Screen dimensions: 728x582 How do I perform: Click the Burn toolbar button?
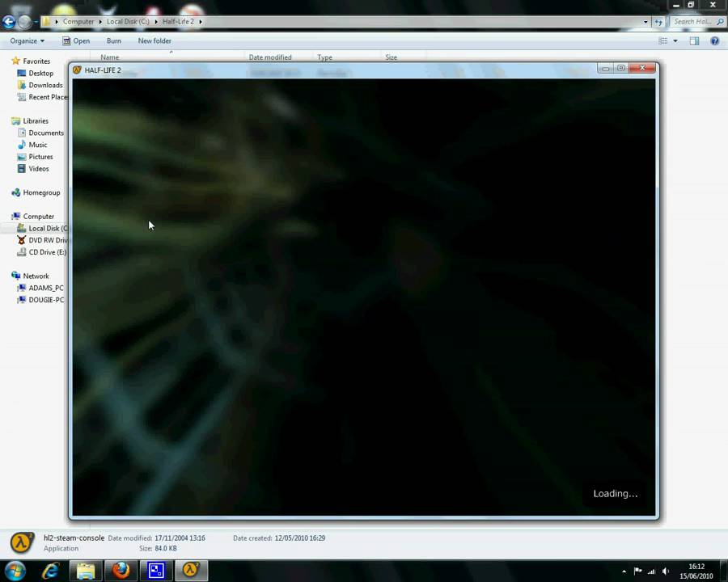[x=114, y=41]
